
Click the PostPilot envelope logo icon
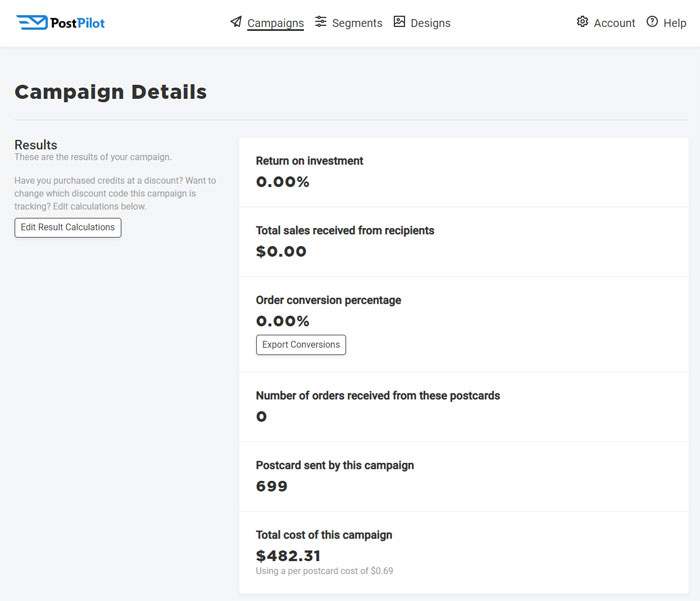pyautogui.click(x=32, y=22)
